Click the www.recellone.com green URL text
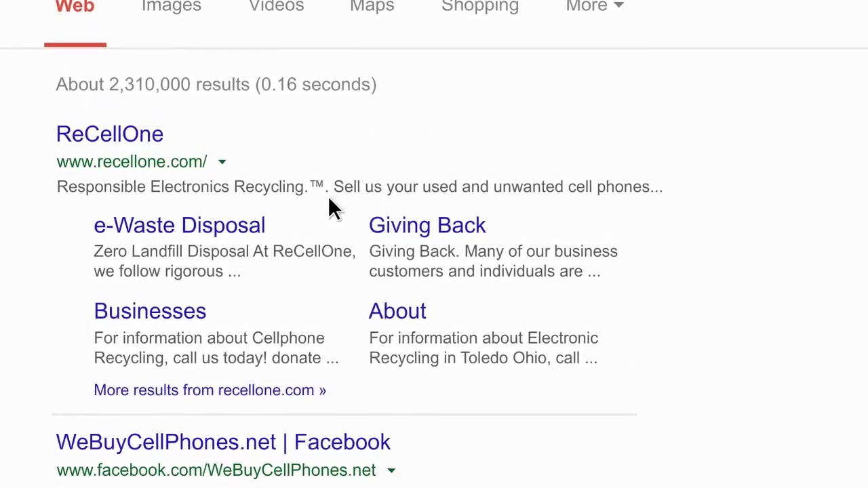The height and width of the screenshot is (488, 868). [132, 162]
